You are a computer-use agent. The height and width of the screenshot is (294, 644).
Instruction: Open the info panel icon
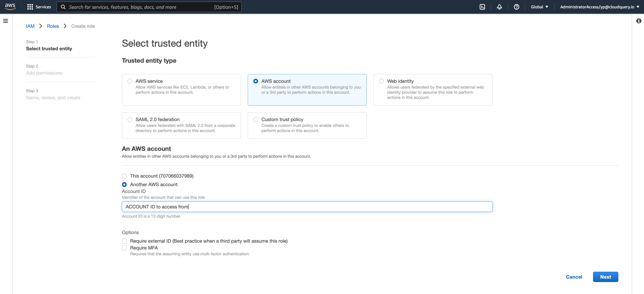click(x=638, y=21)
